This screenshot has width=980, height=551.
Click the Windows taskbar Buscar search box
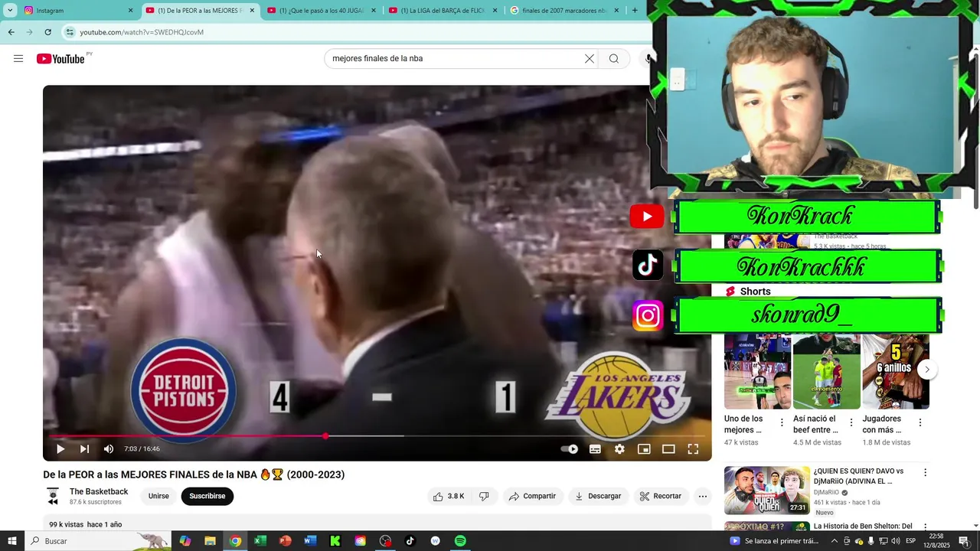pos(97,541)
